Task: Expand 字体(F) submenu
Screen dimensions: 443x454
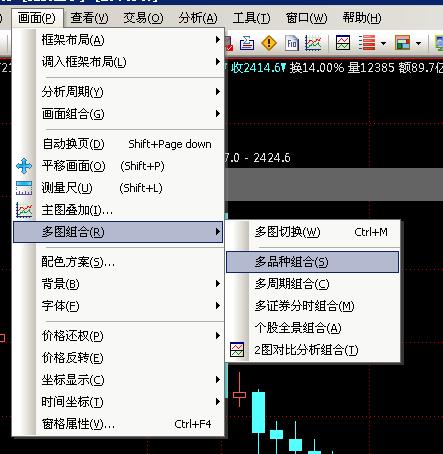Action: click(118, 306)
